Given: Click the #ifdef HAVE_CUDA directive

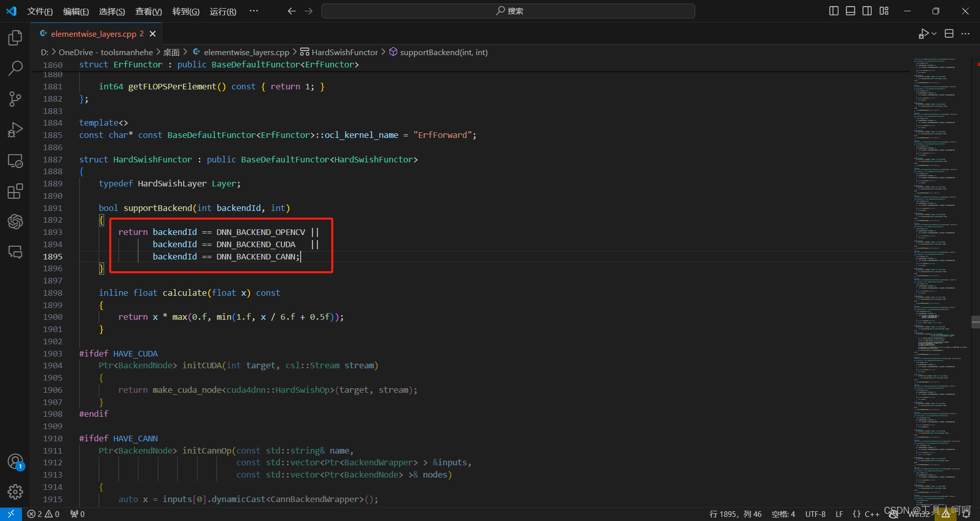Looking at the screenshot, I should pos(118,353).
